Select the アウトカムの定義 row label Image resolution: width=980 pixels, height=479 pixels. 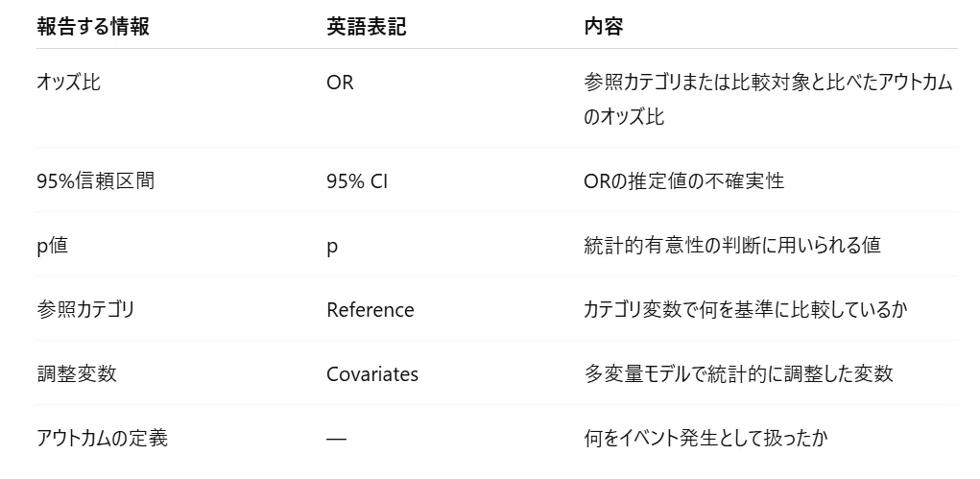tap(102, 439)
